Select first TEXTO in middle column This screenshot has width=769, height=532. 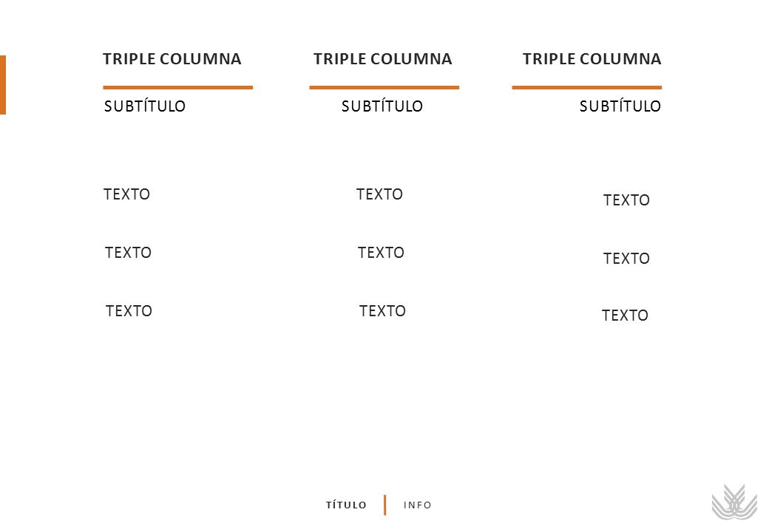pos(379,194)
